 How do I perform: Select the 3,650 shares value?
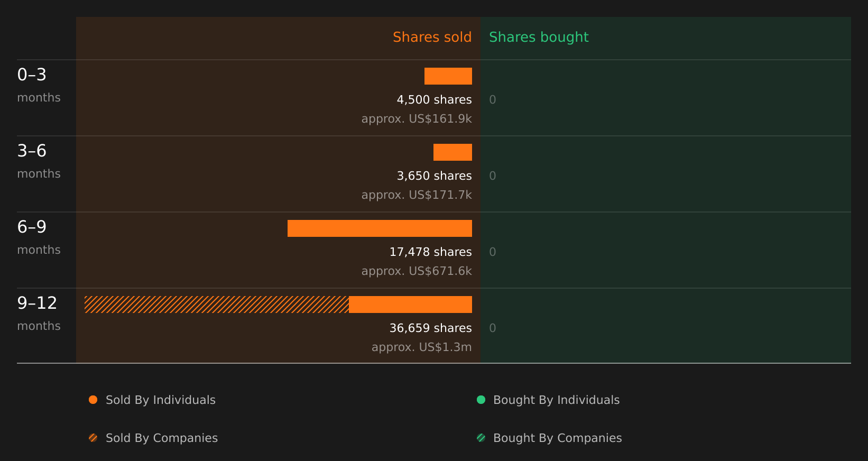[434, 176]
